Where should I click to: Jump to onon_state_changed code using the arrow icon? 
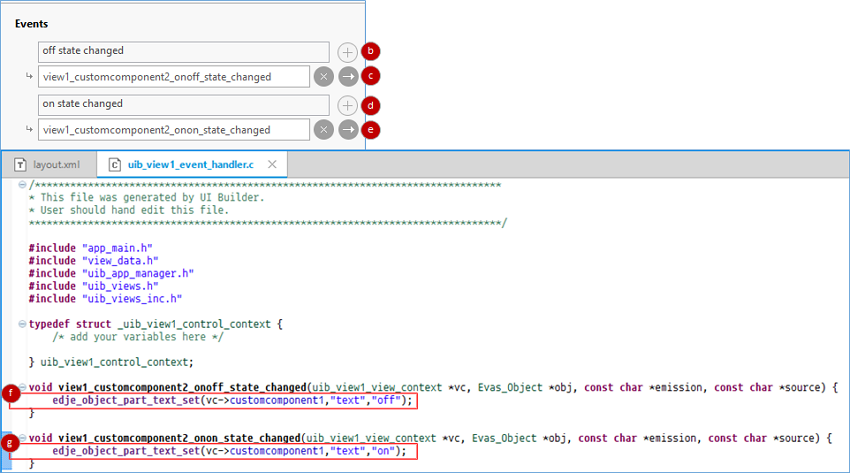[x=347, y=129]
